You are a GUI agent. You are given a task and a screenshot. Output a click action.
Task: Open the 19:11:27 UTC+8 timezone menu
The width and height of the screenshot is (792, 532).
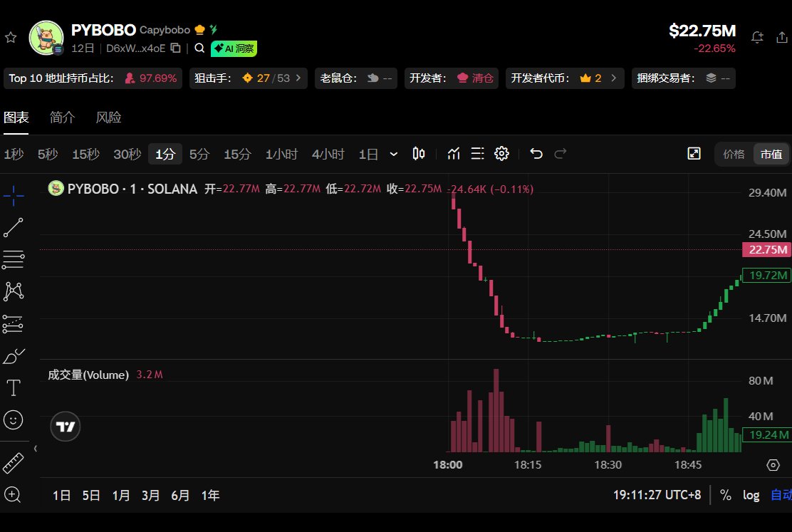pyautogui.click(x=657, y=495)
